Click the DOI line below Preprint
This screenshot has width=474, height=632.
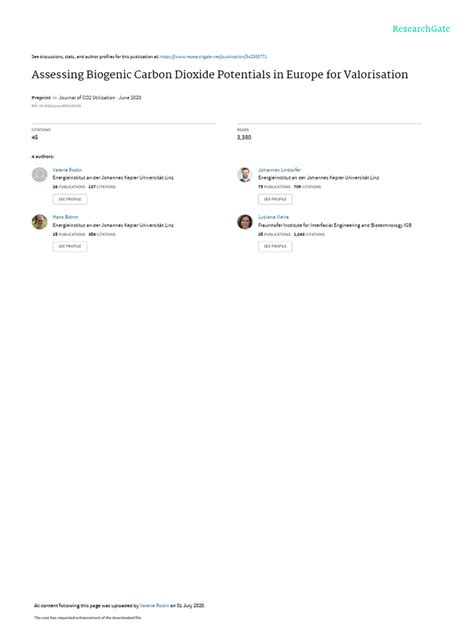click(56, 106)
